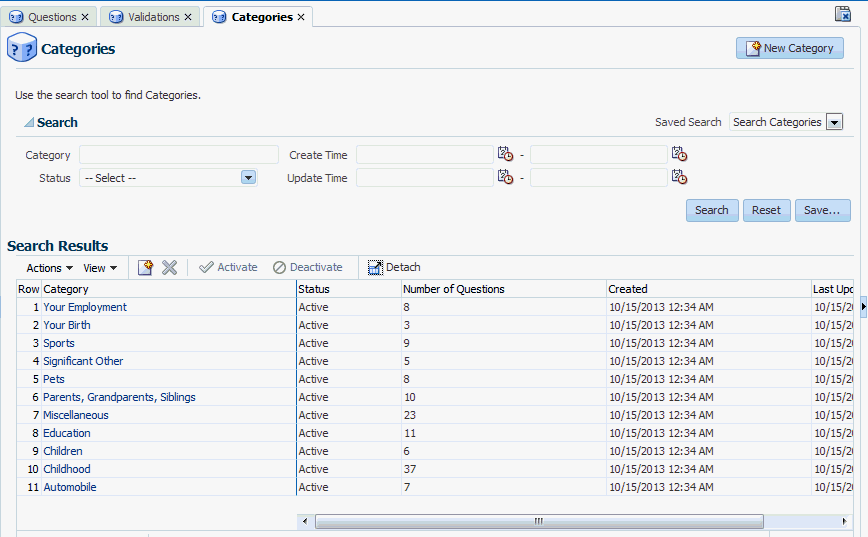Click the Created date in the Sports row

(x=661, y=343)
